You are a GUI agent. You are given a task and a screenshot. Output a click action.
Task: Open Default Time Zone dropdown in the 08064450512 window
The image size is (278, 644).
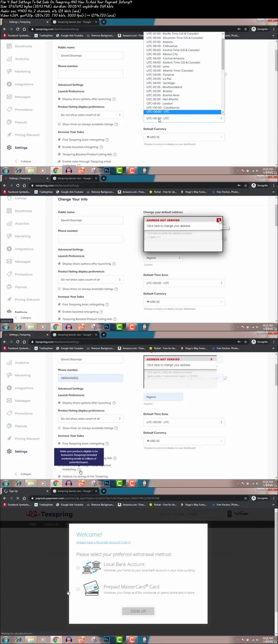pos(184,422)
